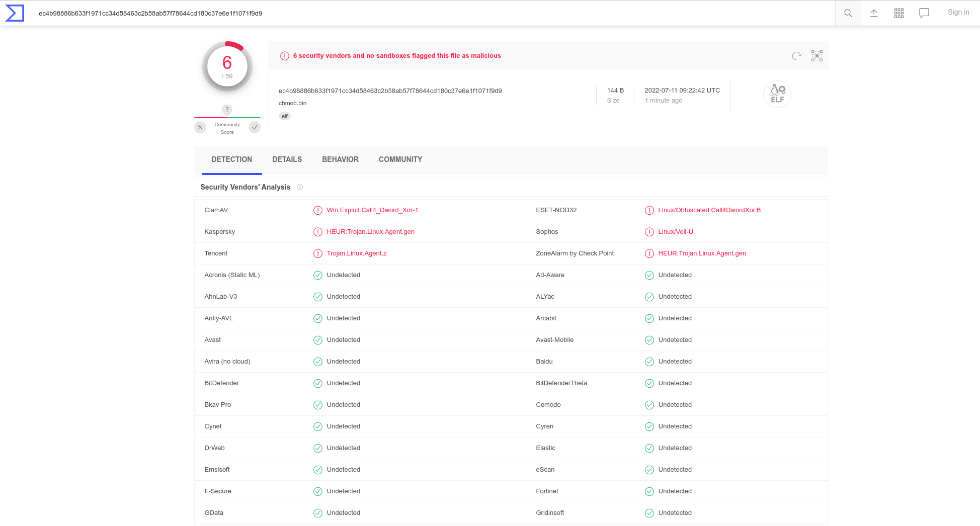Image resolution: width=980 pixels, height=526 pixels.
Task: Click the elf tag chip
Action: [285, 116]
